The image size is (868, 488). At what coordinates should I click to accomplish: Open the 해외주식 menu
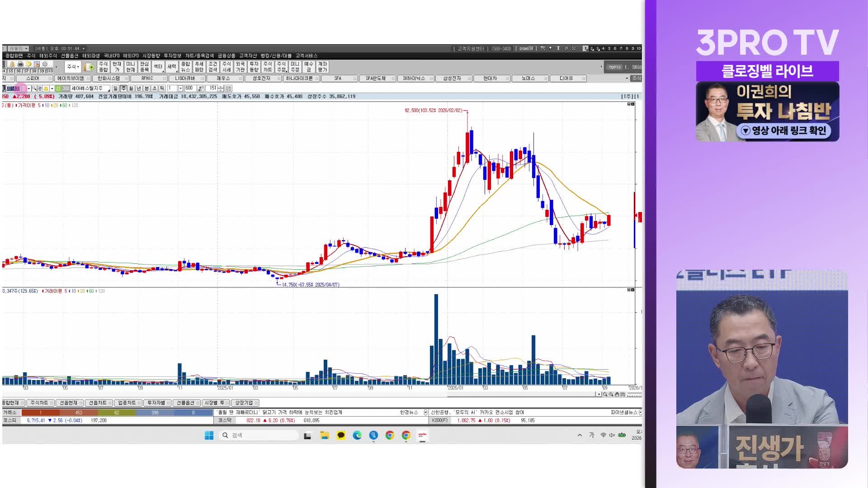coord(48,56)
